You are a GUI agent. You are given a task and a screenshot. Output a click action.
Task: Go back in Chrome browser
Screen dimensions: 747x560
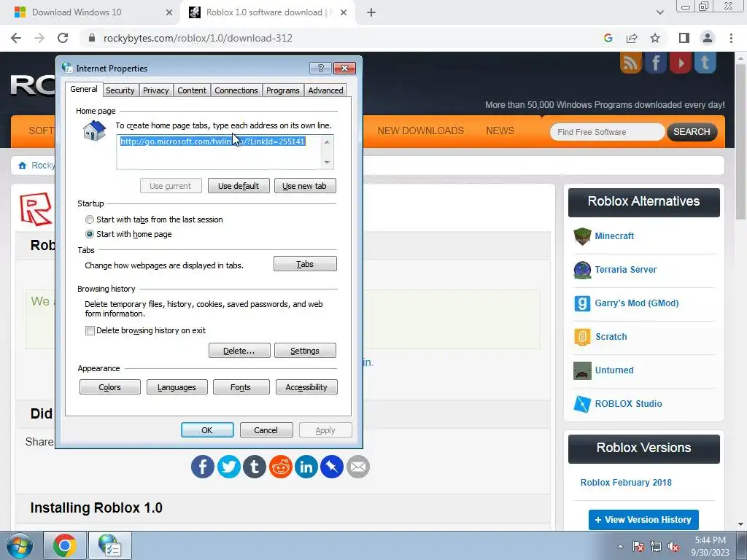[16, 38]
